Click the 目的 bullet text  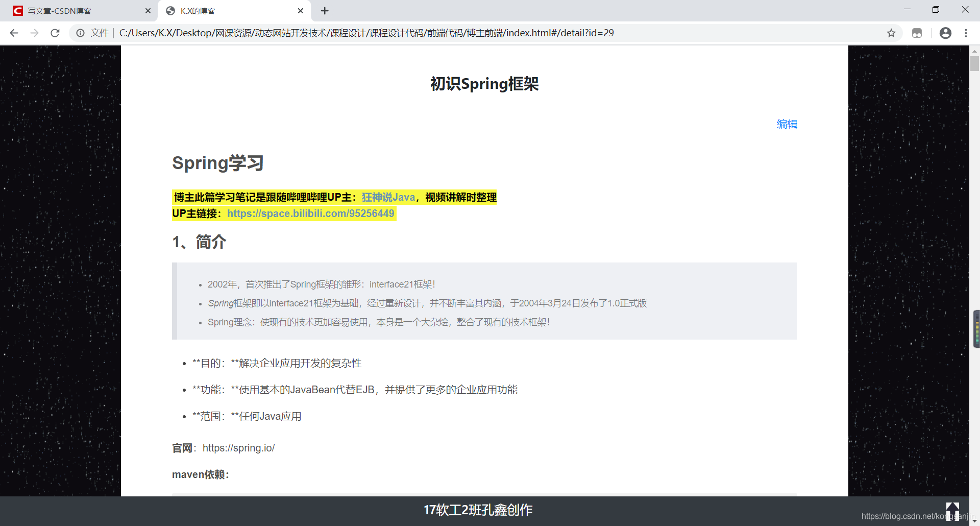(277, 363)
